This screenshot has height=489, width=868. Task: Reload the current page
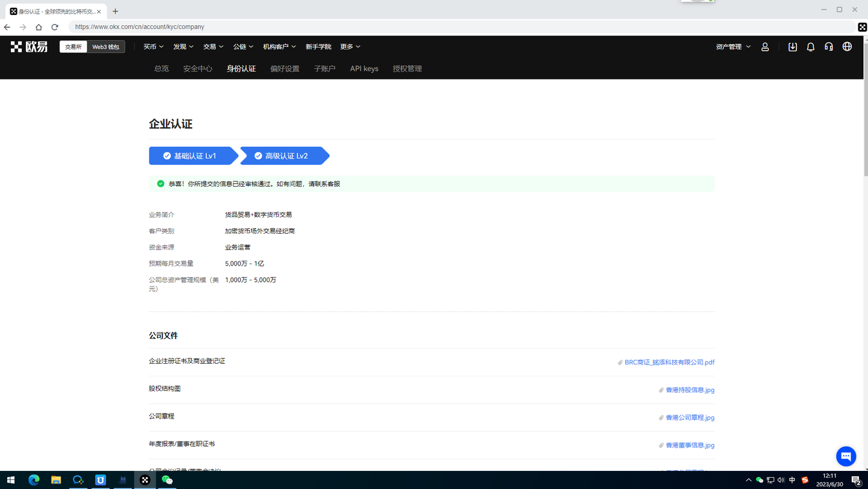pyautogui.click(x=55, y=27)
